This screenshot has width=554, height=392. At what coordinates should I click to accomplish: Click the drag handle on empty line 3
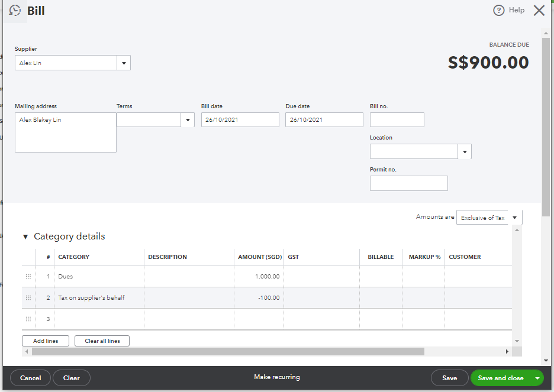[x=28, y=319]
